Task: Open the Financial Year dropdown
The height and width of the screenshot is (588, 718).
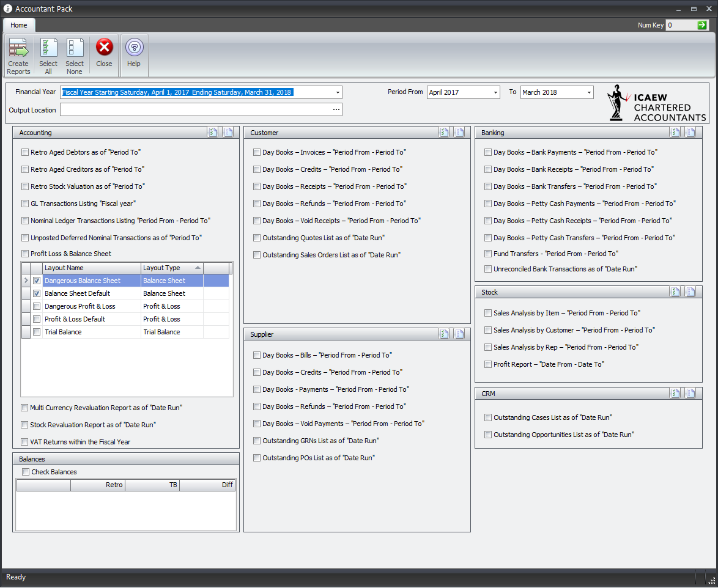Action: pyautogui.click(x=337, y=92)
